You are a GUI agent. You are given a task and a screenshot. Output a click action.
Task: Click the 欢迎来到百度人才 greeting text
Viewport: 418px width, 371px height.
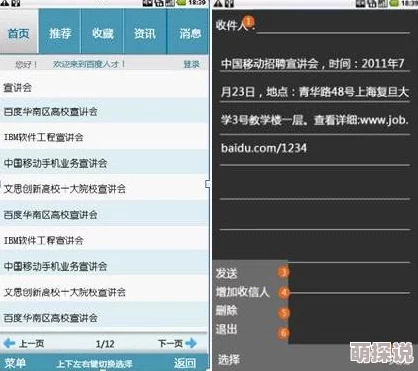click(89, 64)
